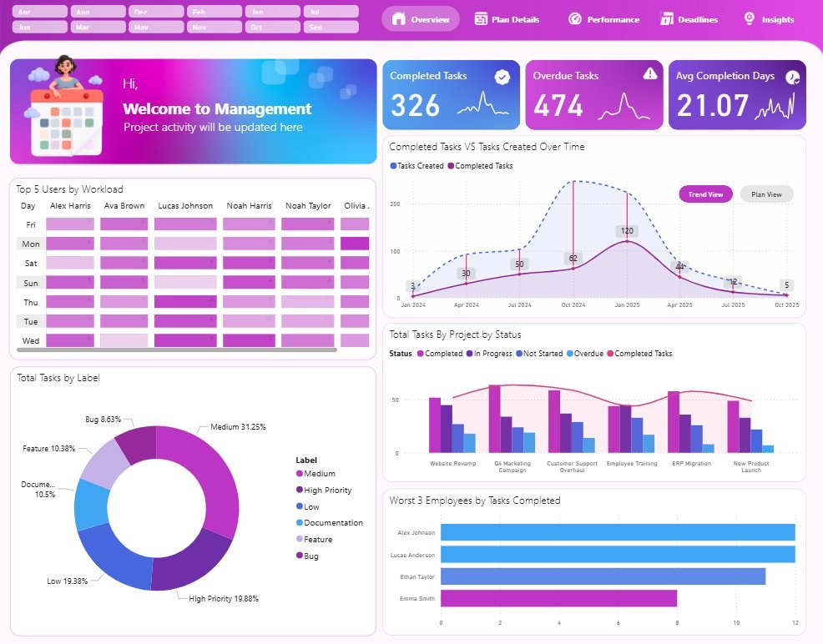Toggle the Feb month filter
823x644 pixels.
pos(215,12)
